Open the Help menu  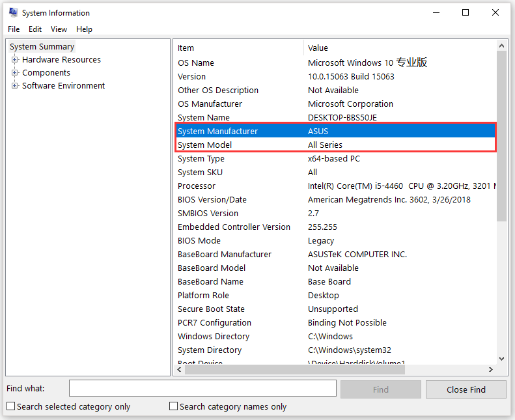[x=84, y=29]
